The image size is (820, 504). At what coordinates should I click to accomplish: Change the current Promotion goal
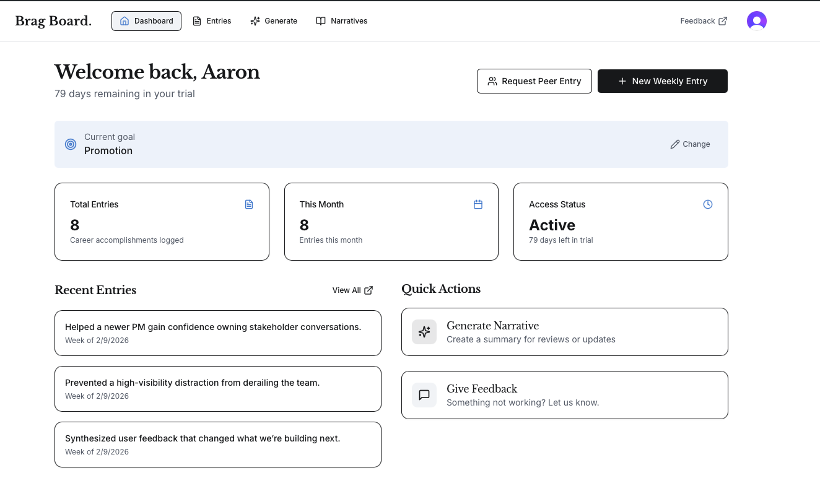pyautogui.click(x=690, y=144)
